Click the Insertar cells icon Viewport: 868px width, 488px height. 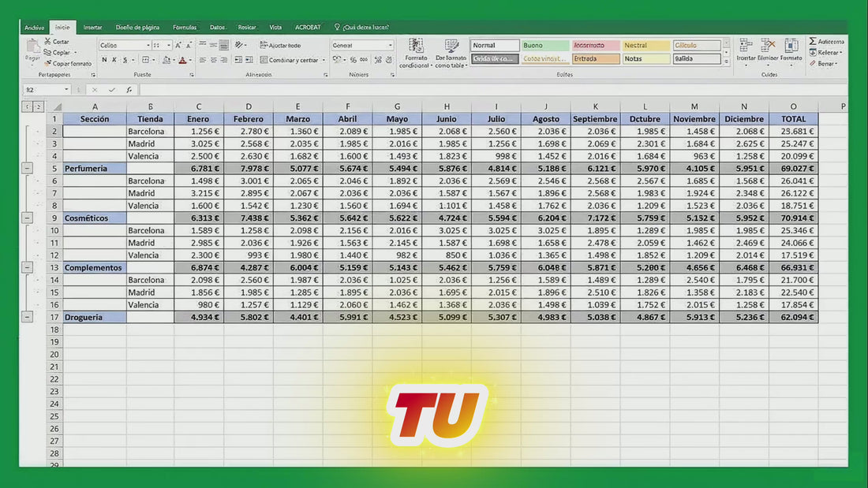[x=746, y=46]
